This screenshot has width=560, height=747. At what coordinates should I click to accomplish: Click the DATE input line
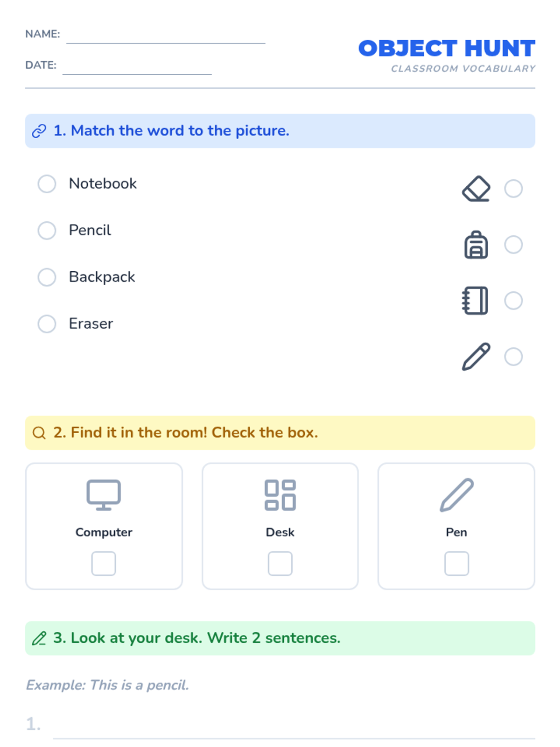[x=137, y=68]
